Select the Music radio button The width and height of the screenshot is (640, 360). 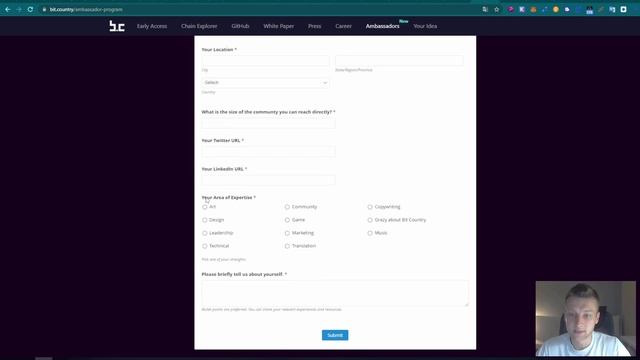370,233
